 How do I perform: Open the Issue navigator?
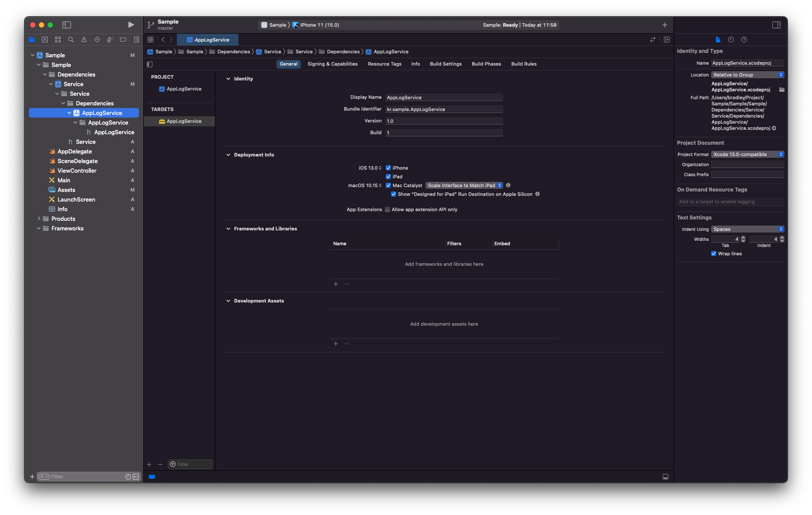pyautogui.click(x=84, y=40)
